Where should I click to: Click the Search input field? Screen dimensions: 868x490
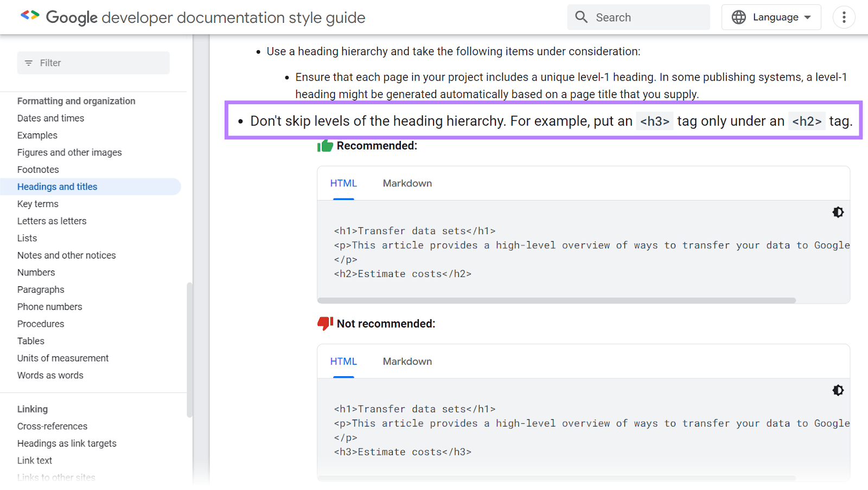639,17
